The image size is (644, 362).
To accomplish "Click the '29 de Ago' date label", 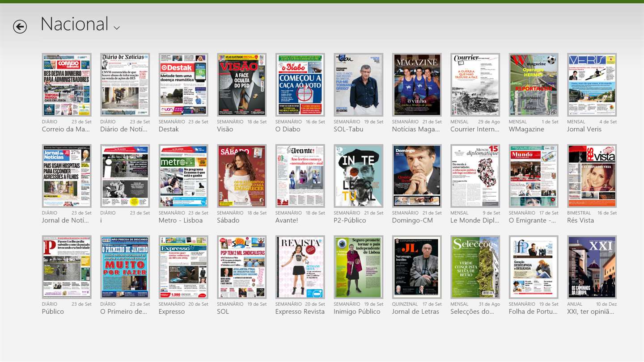I will (x=489, y=122).
